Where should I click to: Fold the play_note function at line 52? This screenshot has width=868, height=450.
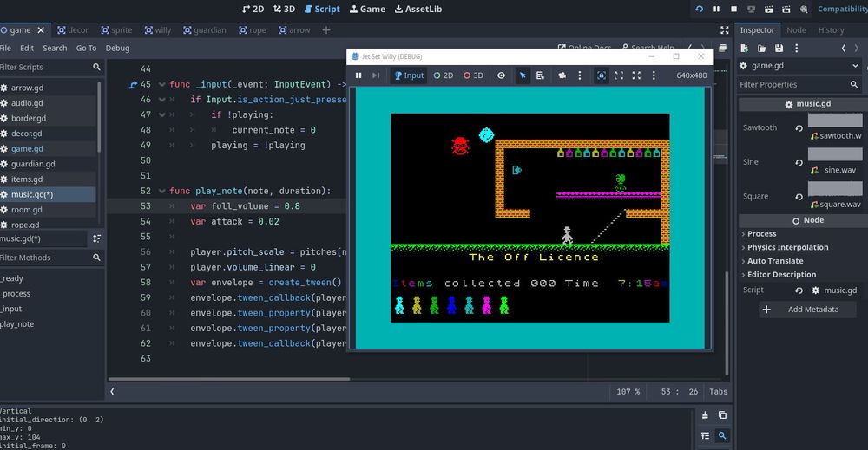(161, 191)
